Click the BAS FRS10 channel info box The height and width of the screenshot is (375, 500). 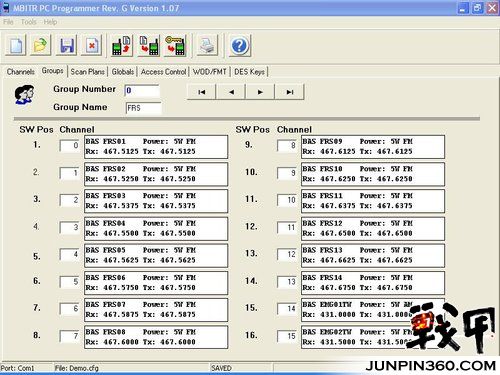373,174
